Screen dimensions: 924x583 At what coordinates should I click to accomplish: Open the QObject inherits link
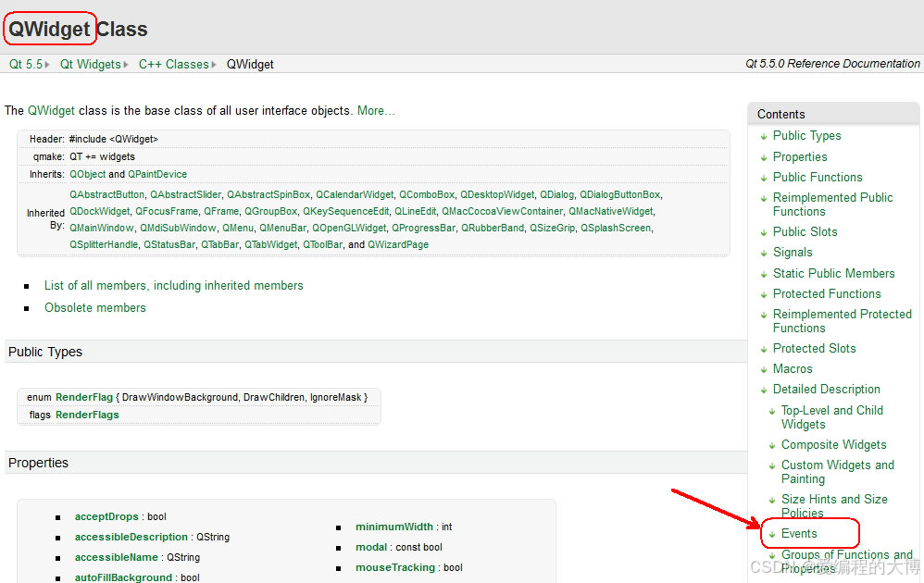[88, 174]
